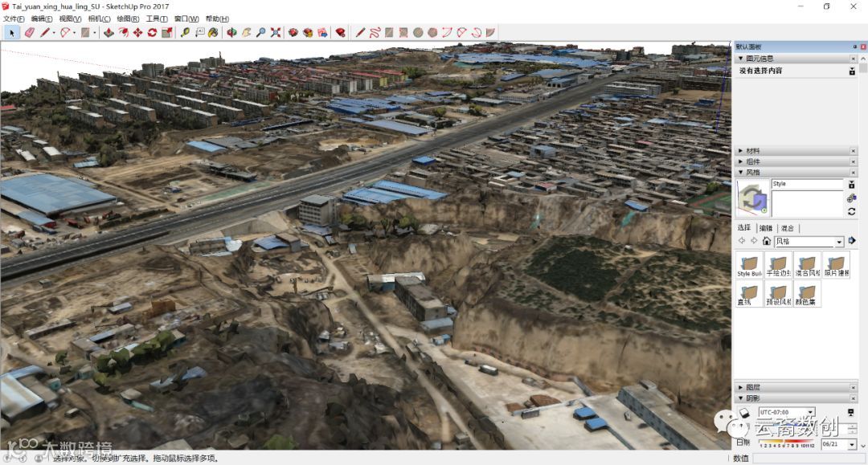Select the red freehand curve tool
This screenshot has height=465, width=868.
pyautogui.click(x=375, y=33)
